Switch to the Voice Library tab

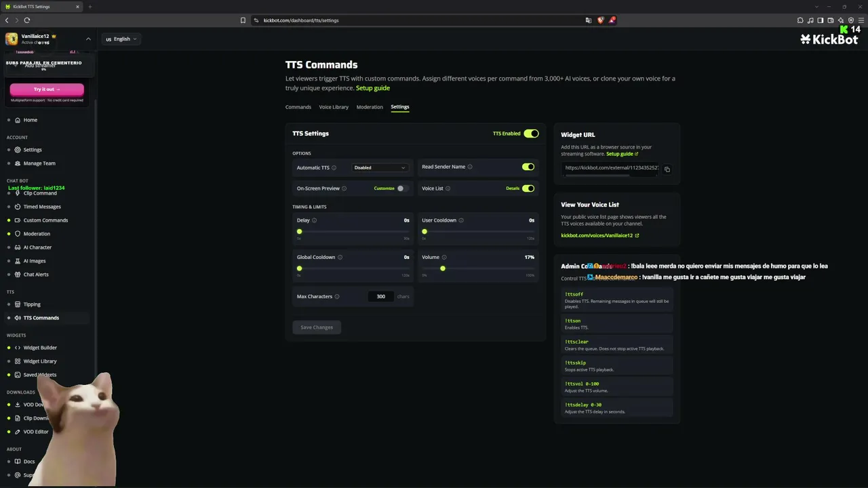(334, 107)
